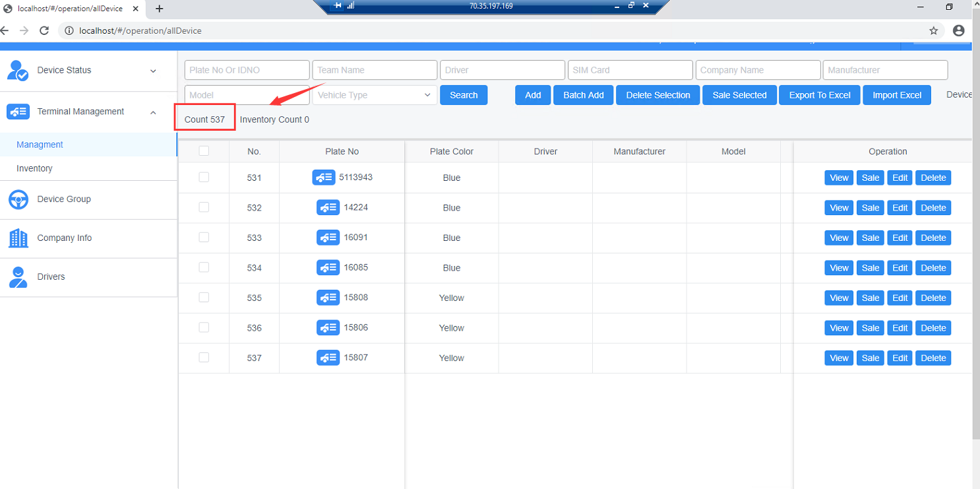Toggle the select-all header checkbox

click(204, 150)
